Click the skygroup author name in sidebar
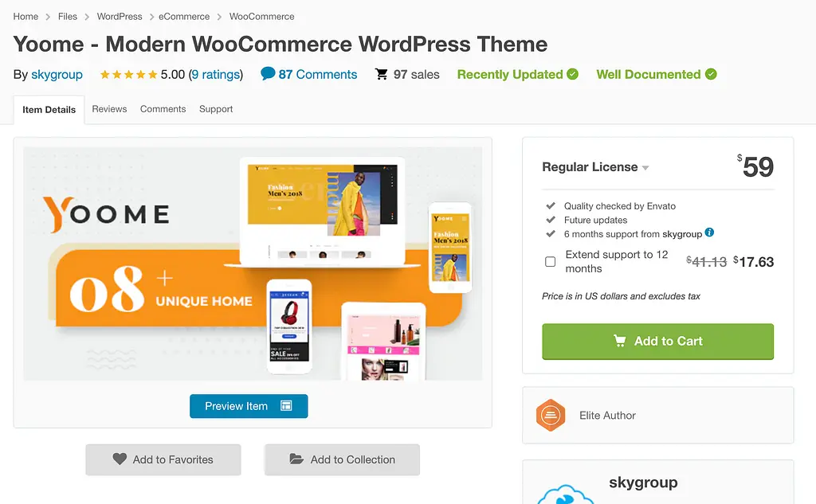 643,483
